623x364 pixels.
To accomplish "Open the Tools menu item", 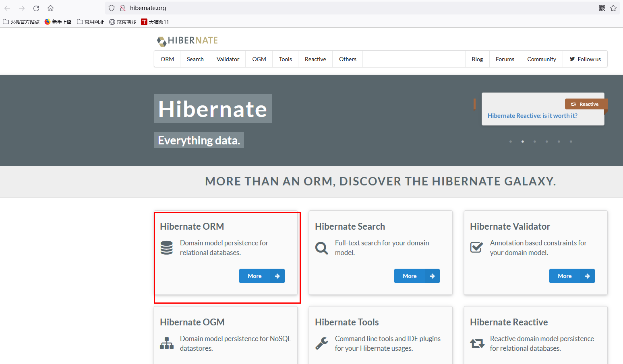I will [286, 59].
